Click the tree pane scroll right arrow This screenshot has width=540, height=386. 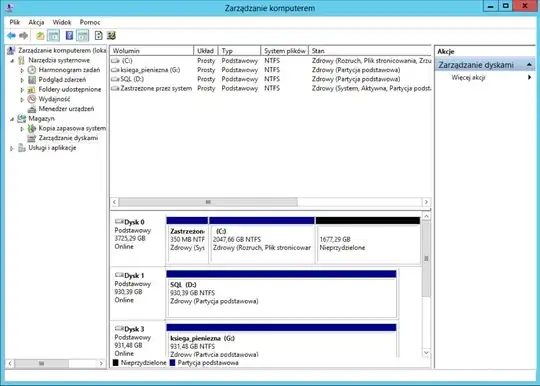coord(101,364)
